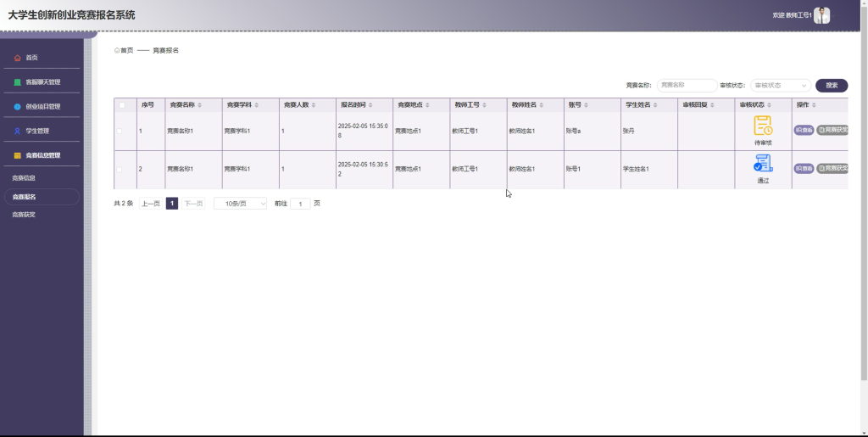This screenshot has width=868, height=437.
Task: Sort by 教师工号 column arrows
Action: [x=484, y=105]
